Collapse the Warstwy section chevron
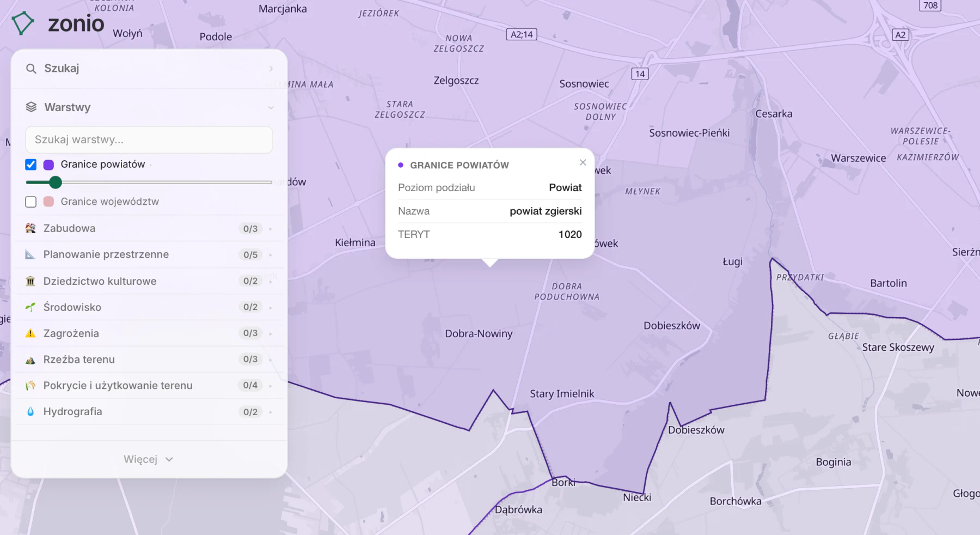The height and width of the screenshot is (535, 980). tap(271, 107)
